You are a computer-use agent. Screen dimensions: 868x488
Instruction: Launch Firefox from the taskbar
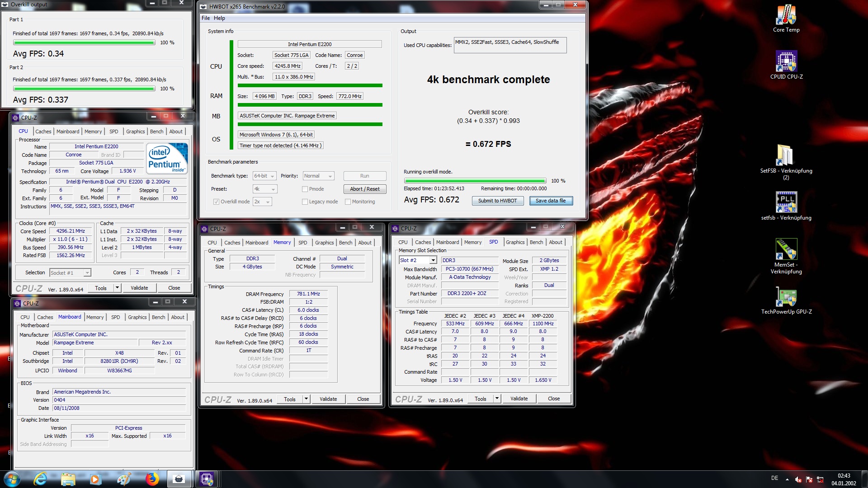[x=152, y=479]
